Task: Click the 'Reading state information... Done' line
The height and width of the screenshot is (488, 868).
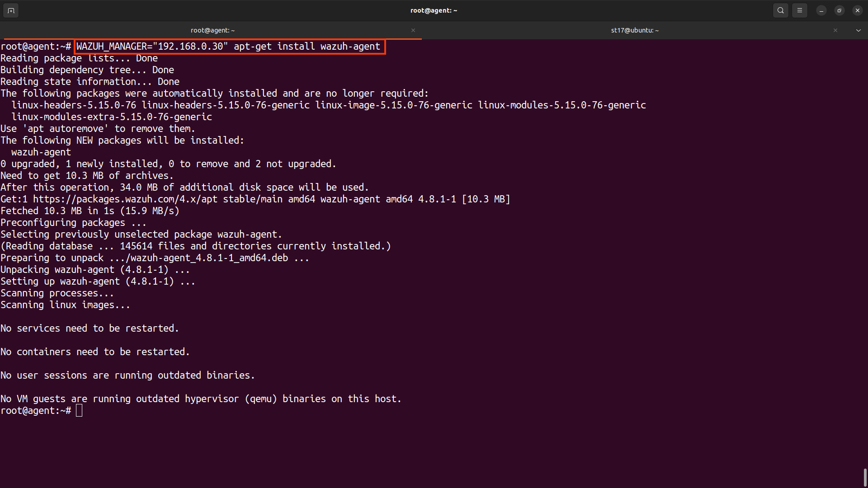Action: click(x=90, y=82)
